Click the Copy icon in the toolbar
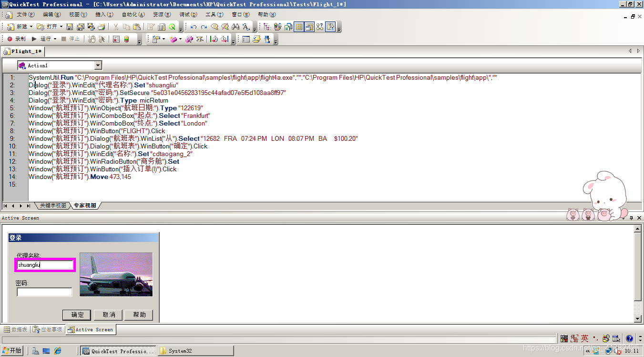This screenshot has width=644, height=357. pos(126,27)
